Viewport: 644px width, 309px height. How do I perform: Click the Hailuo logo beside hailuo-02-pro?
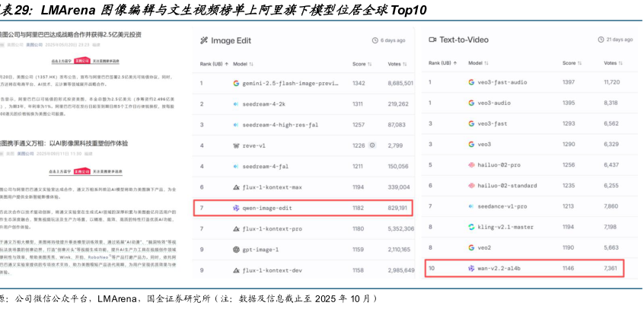coord(471,164)
